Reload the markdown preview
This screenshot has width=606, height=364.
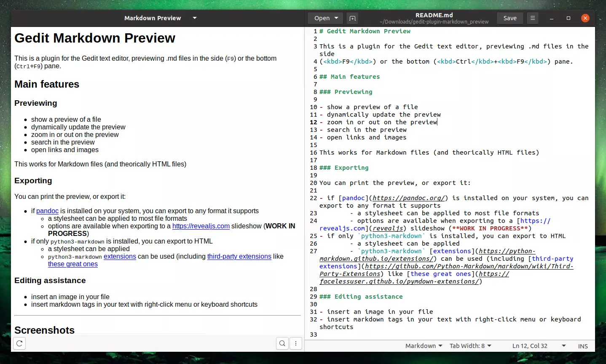coord(19,343)
